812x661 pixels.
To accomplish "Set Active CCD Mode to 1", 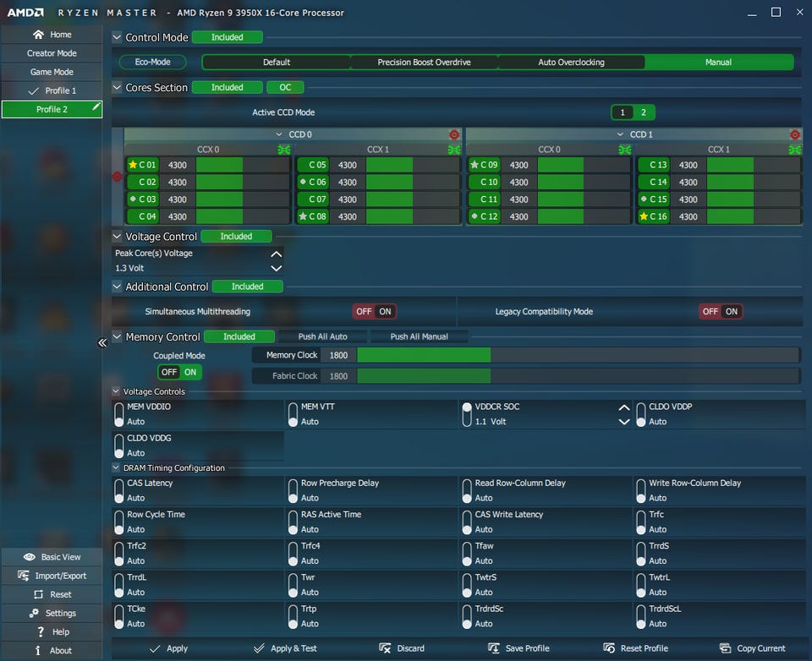I will coord(623,112).
